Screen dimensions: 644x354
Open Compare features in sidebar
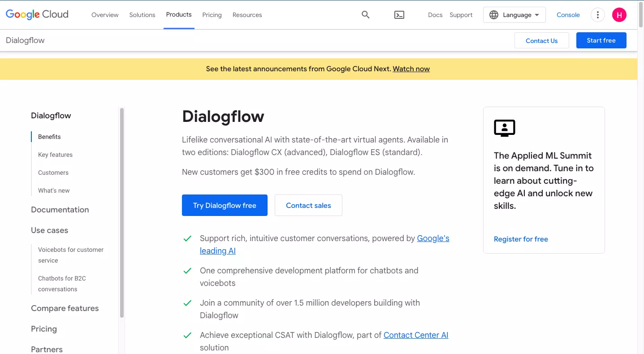(x=65, y=308)
